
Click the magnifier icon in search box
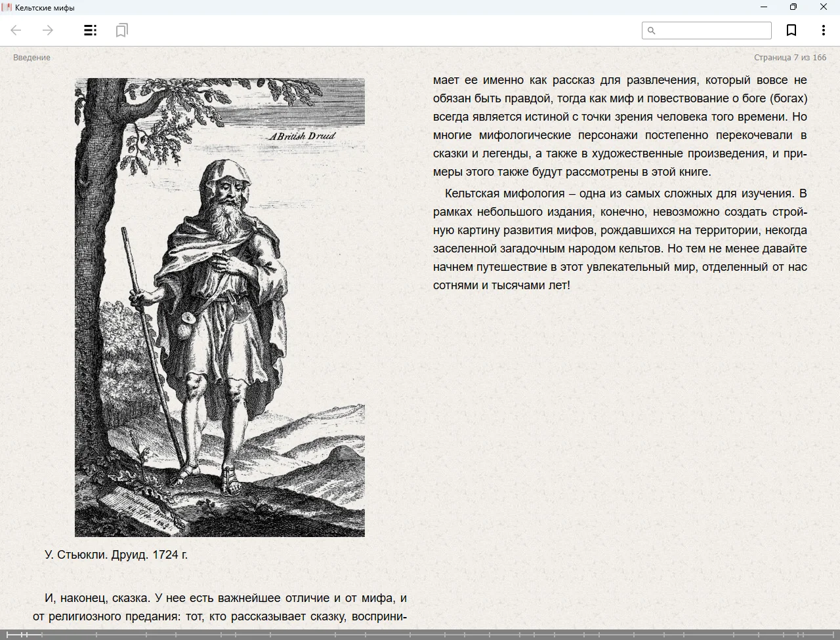click(x=652, y=30)
